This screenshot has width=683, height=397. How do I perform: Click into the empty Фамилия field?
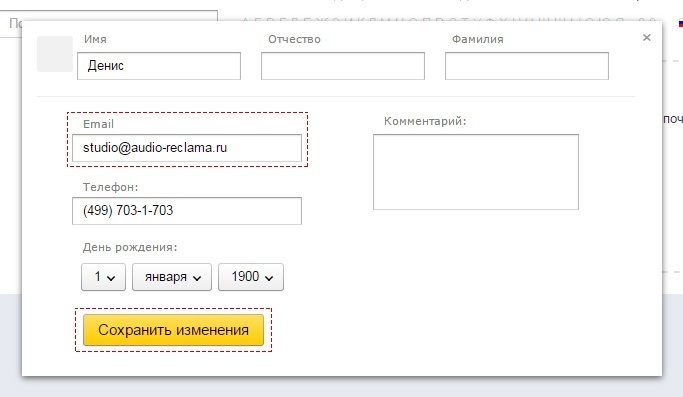point(527,66)
